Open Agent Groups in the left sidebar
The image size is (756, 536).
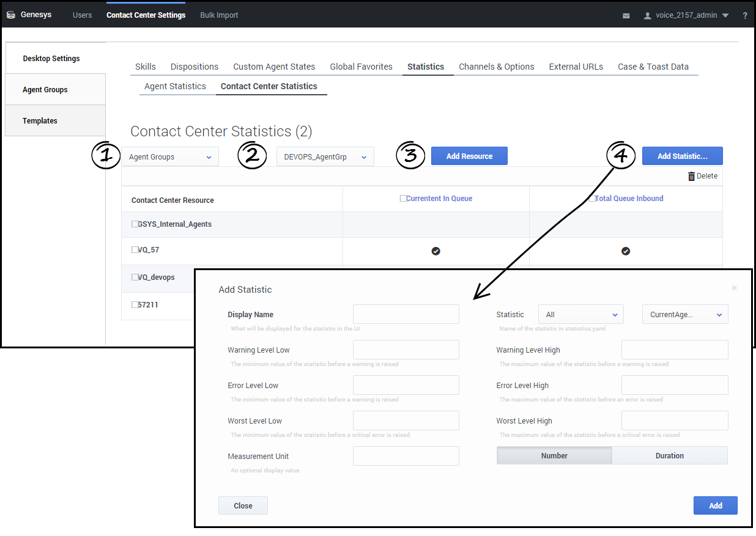click(x=45, y=90)
